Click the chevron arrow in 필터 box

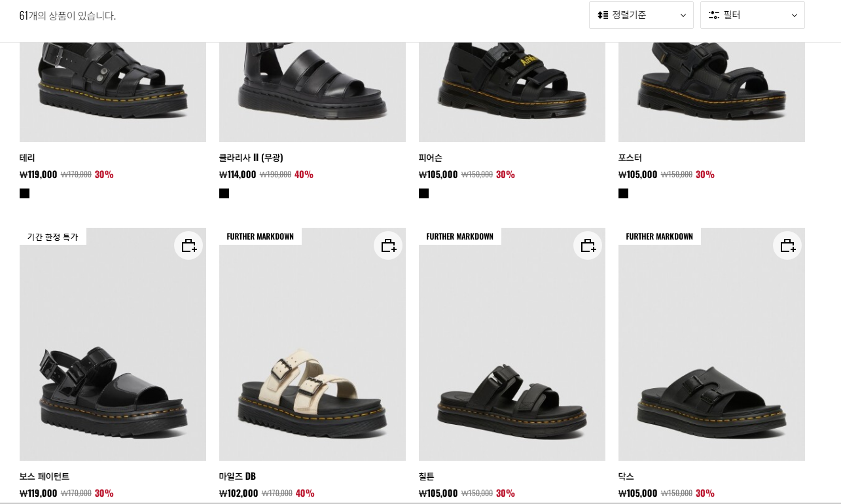tap(795, 16)
